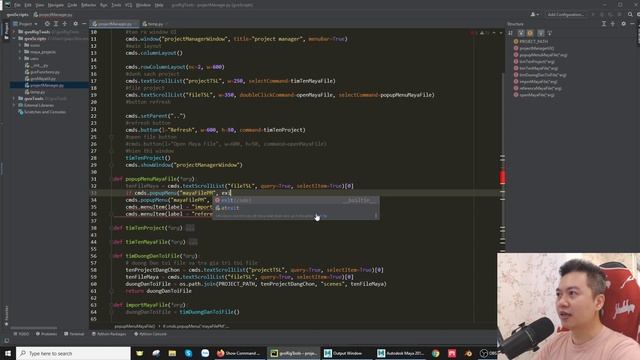Screen dimensions: 640x360
Task: Open Python Packages tool window
Action: point(109,334)
